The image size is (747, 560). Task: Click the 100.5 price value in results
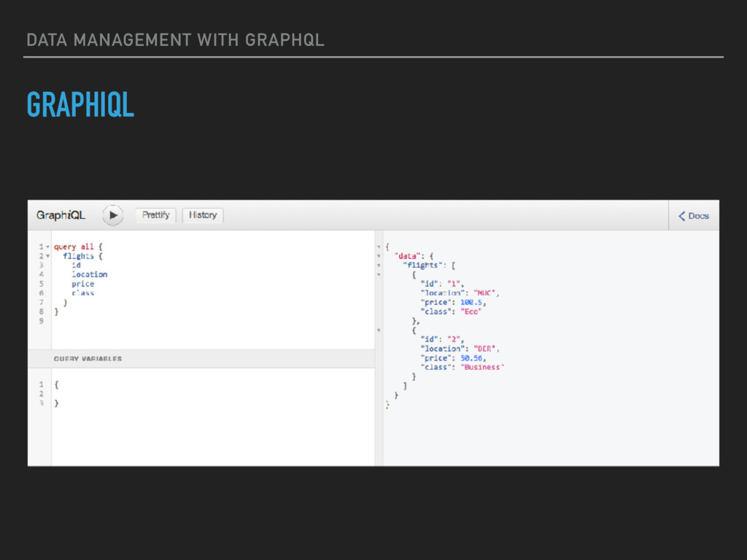coord(471,303)
